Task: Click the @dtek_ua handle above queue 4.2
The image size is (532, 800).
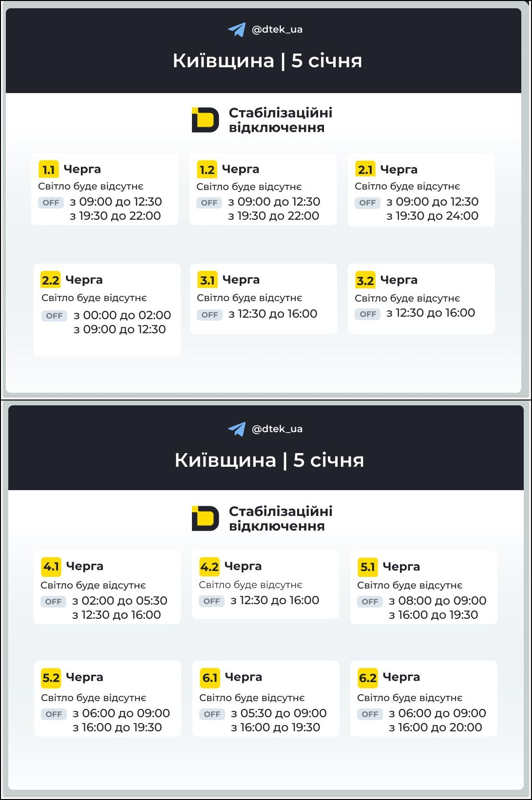Action: [x=277, y=429]
